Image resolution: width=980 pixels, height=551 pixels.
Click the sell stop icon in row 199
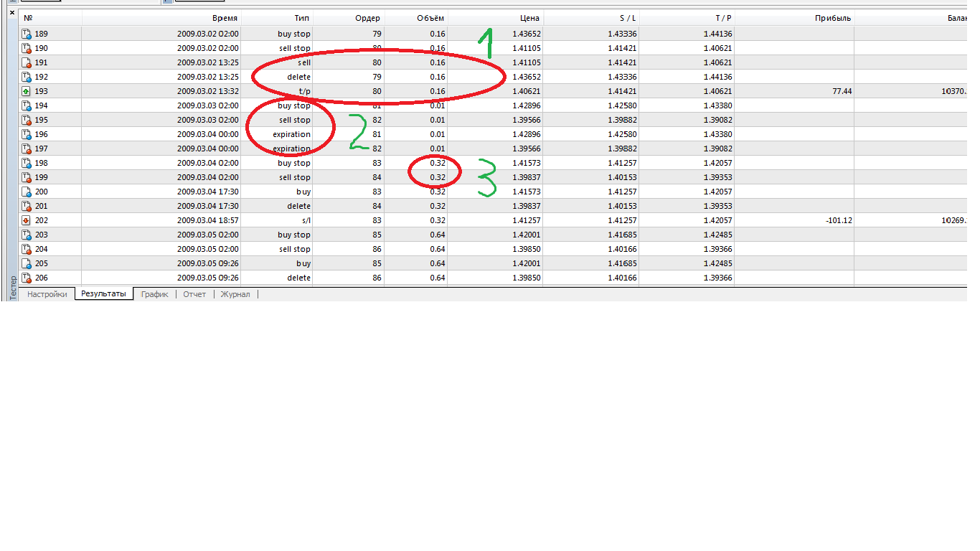(27, 177)
